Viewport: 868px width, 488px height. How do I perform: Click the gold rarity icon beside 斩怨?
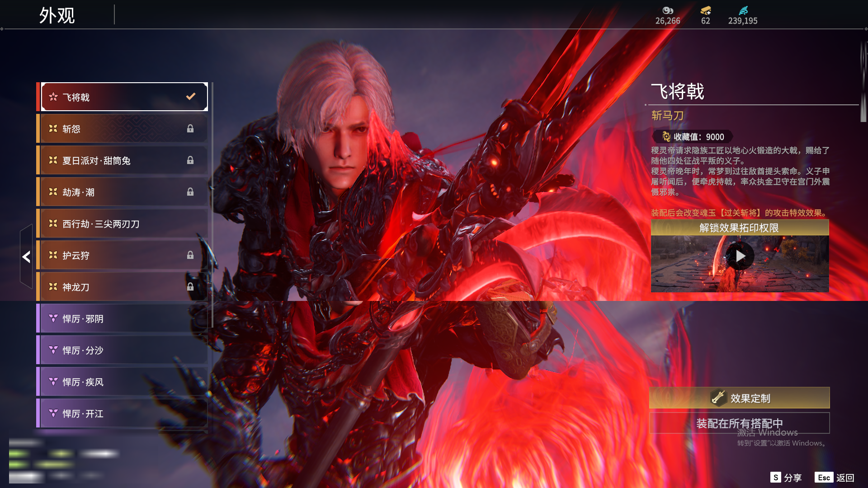coord(53,129)
